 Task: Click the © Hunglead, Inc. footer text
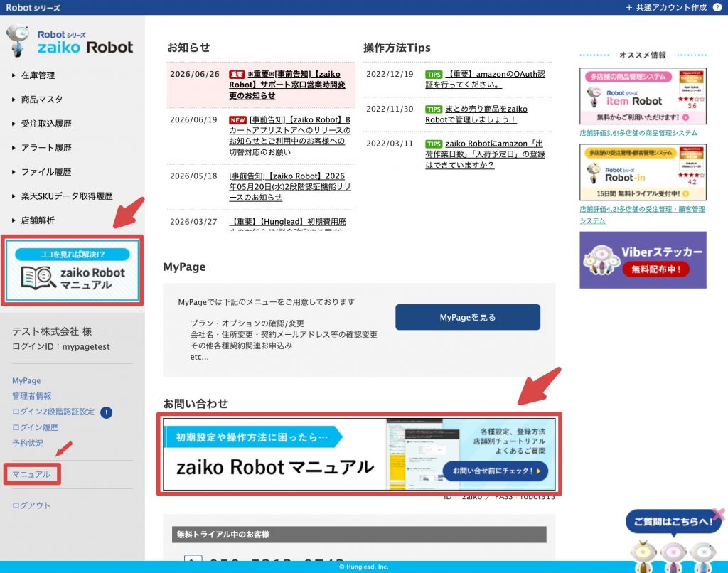363,567
